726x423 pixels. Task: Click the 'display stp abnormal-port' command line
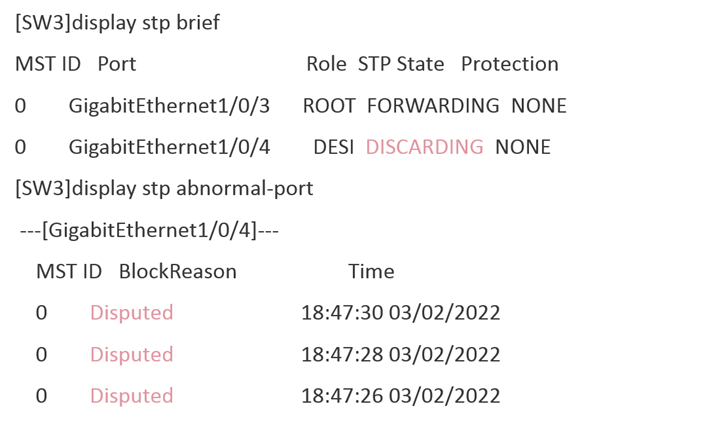[164, 189]
